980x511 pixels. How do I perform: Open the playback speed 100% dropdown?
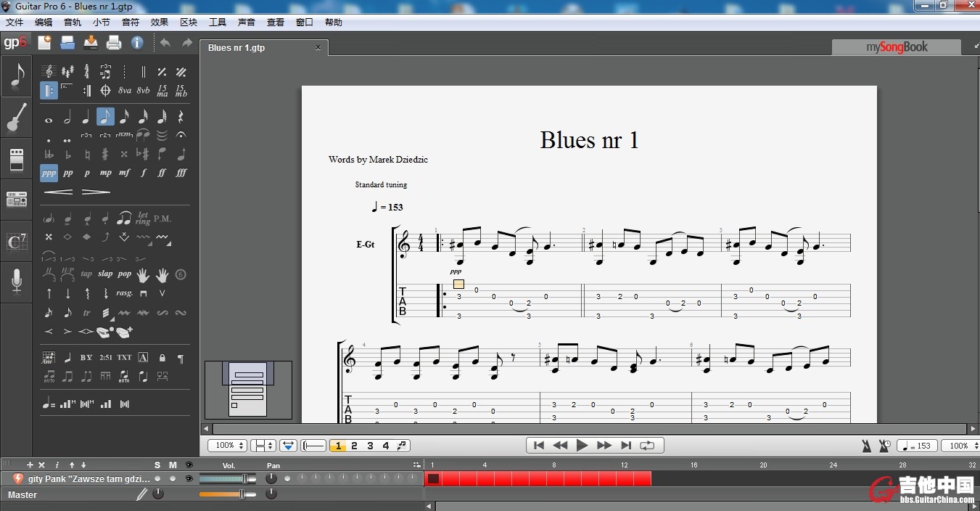pyautogui.click(x=963, y=446)
